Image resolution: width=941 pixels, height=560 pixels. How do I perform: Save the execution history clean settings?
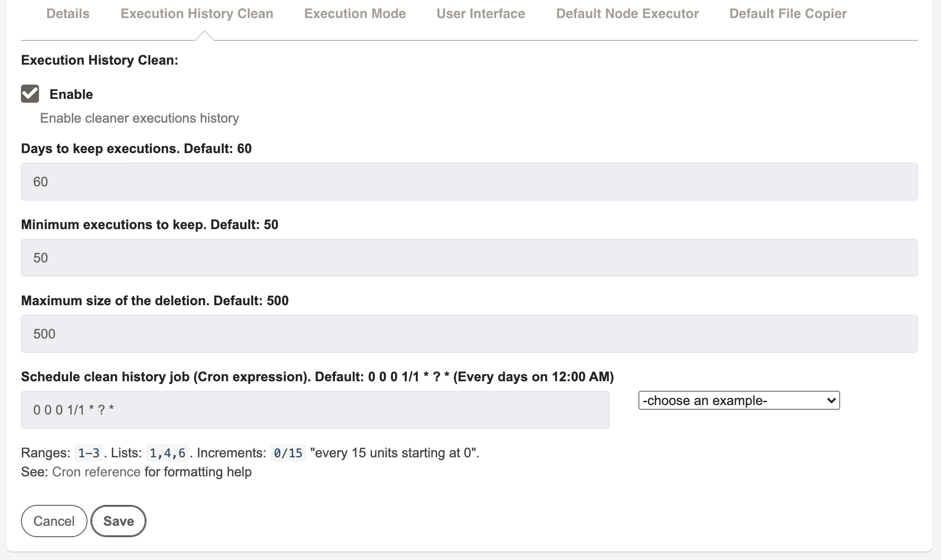click(118, 521)
